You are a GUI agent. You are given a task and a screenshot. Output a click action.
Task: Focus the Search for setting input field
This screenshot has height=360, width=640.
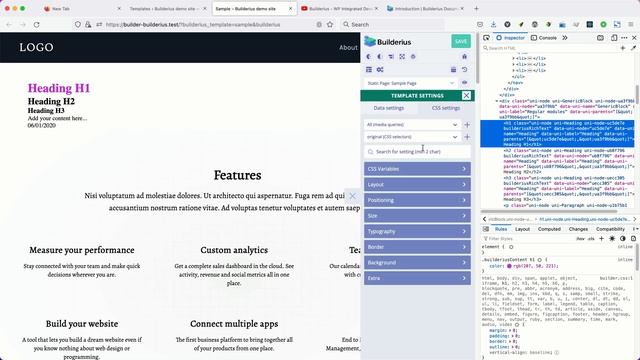pos(417,151)
